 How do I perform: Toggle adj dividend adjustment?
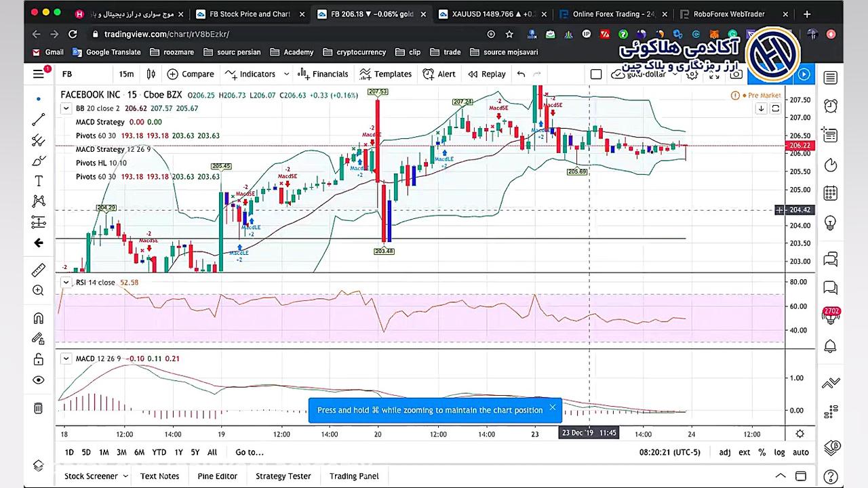point(725,452)
